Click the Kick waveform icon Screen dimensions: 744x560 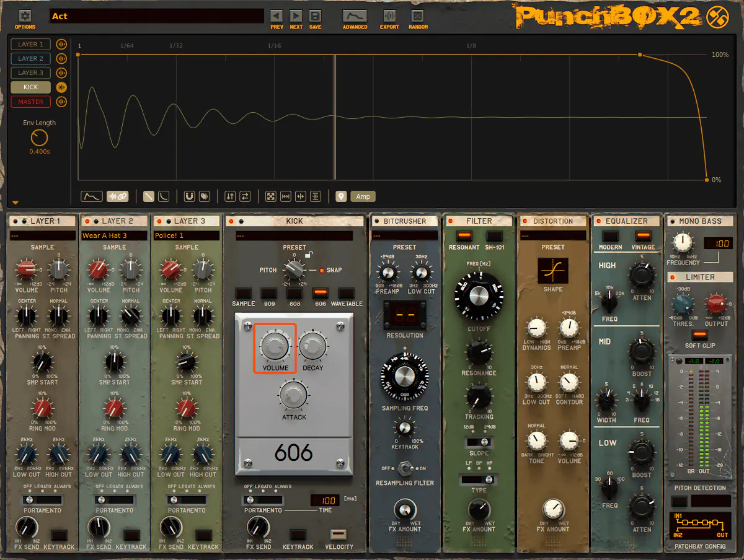(61, 87)
